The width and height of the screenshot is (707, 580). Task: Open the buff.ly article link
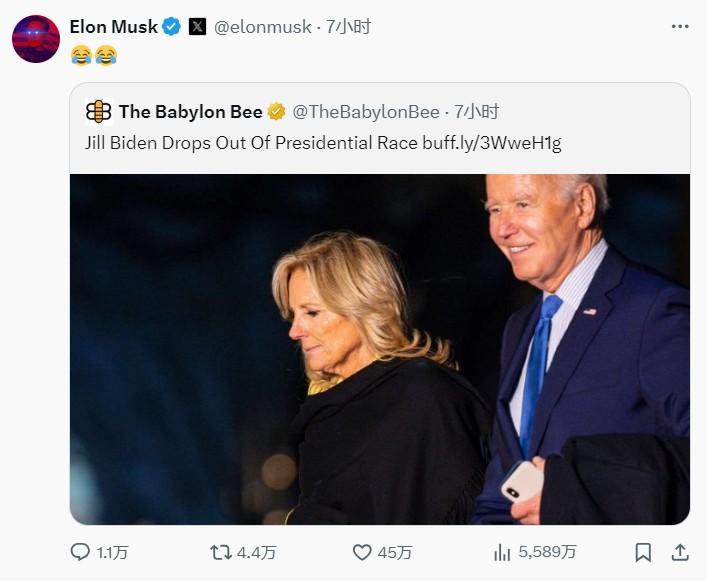(492, 143)
